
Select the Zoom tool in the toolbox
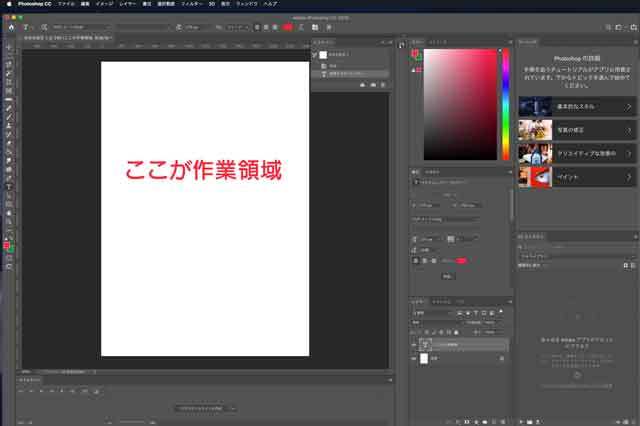[9, 222]
